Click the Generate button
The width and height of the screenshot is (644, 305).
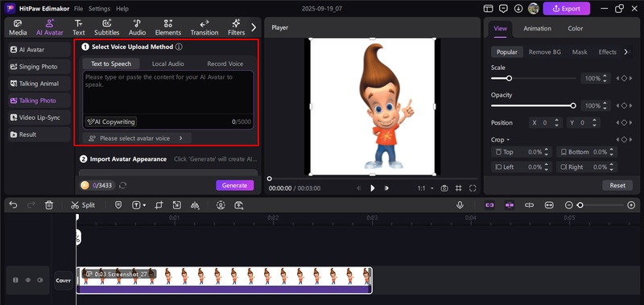[234, 186]
